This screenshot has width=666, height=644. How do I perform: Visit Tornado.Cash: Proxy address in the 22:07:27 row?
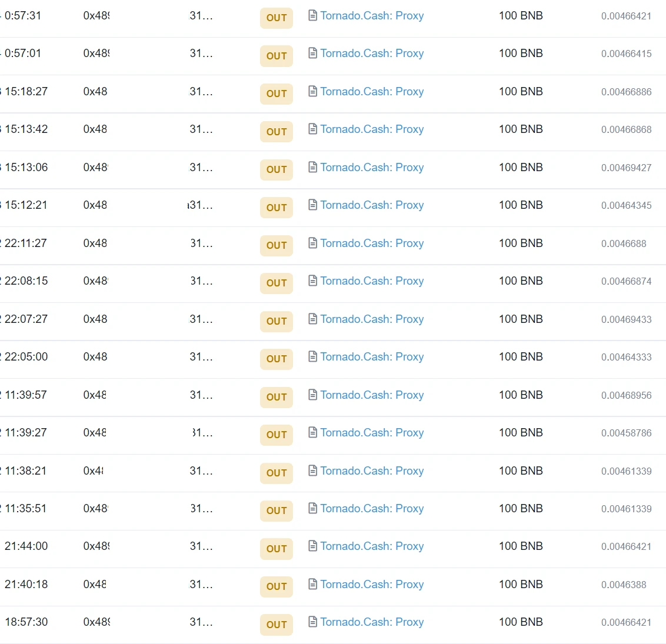372,319
